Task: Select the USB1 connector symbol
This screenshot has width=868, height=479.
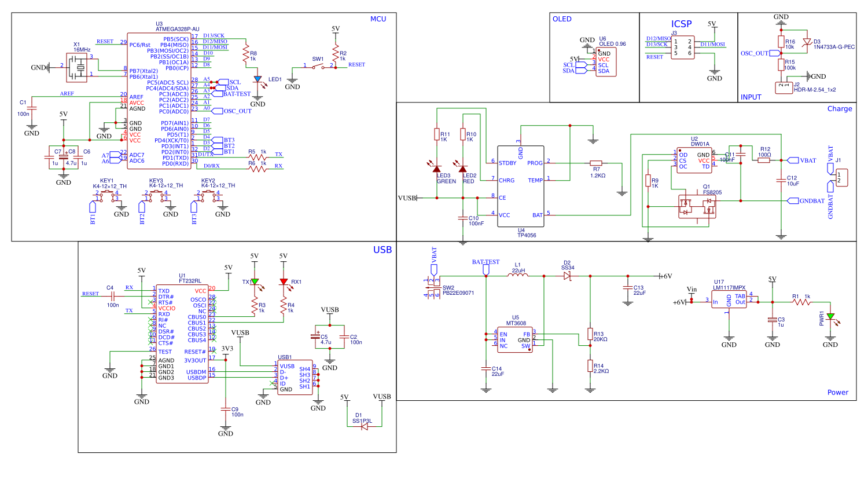Action: click(295, 378)
